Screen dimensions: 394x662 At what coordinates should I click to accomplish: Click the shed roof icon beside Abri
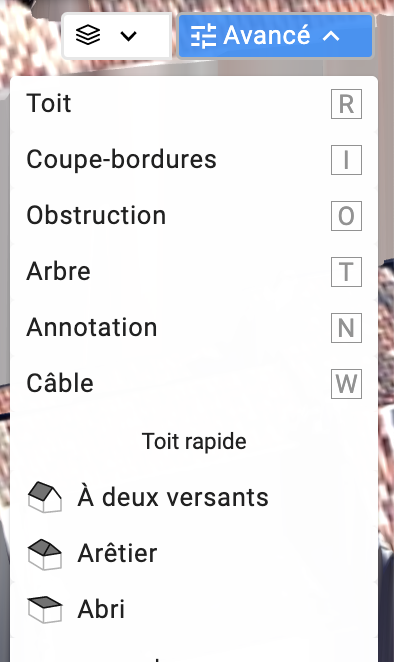pos(45,609)
